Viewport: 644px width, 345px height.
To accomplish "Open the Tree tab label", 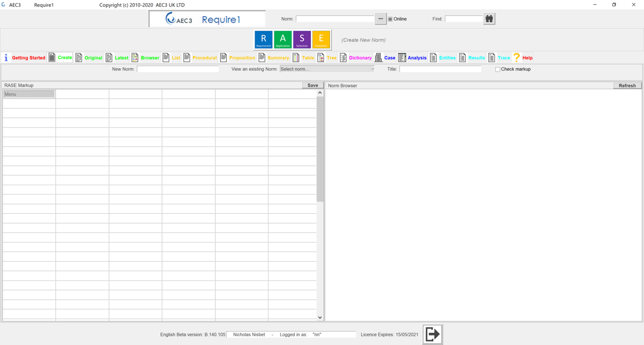I will 332,58.
